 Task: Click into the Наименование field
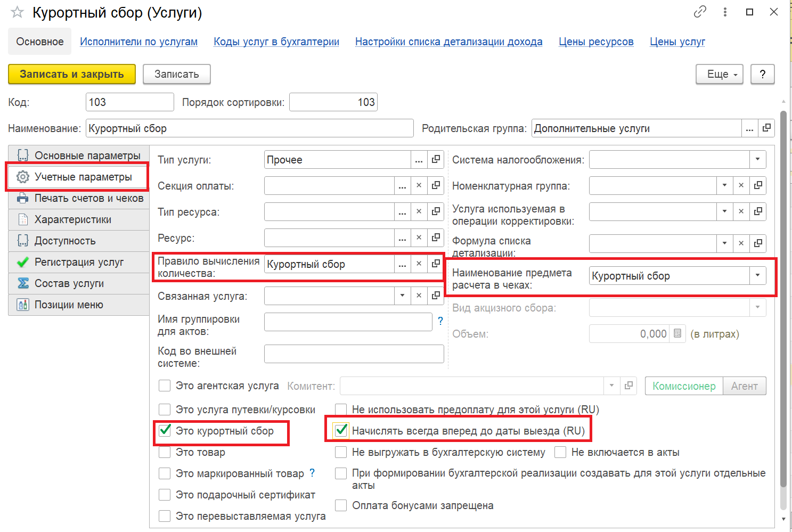pyautogui.click(x=250, y=128)
